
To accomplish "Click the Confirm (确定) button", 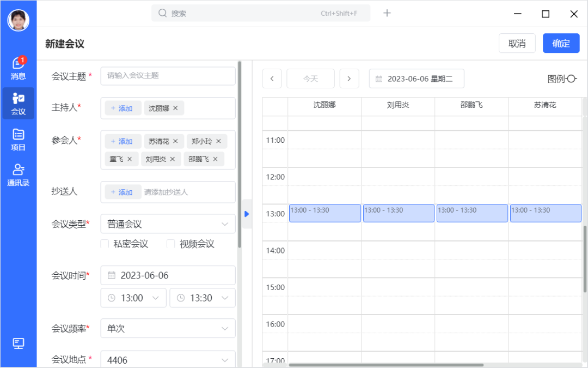I will (561, 43).
